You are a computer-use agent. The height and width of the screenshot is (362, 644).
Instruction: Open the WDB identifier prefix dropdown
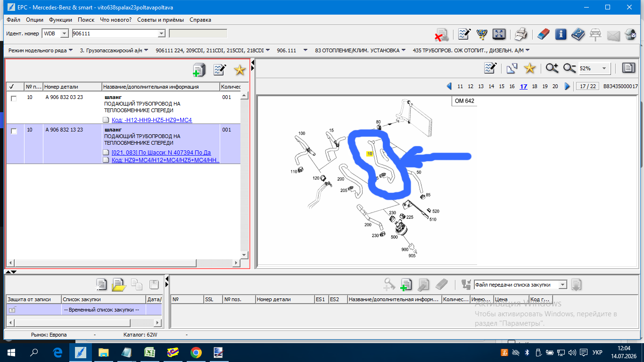(x=65, y=33)
